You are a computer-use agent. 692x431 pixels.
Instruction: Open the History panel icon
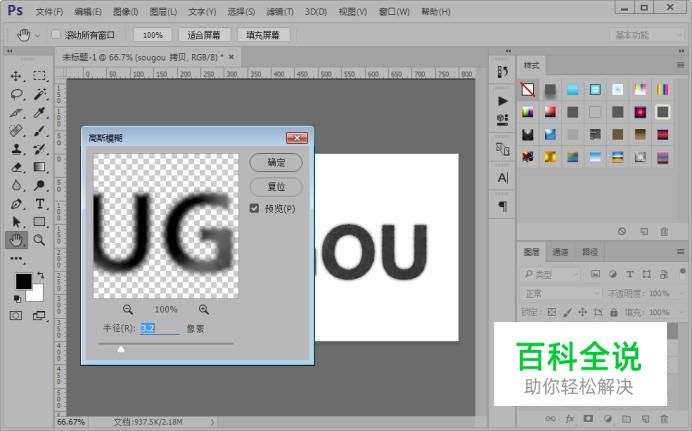pos(502,71)
